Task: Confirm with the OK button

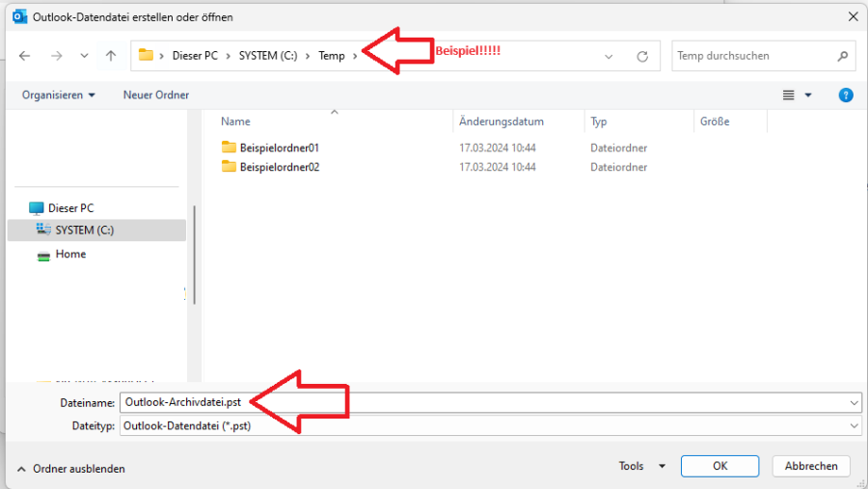Action: 719,466
